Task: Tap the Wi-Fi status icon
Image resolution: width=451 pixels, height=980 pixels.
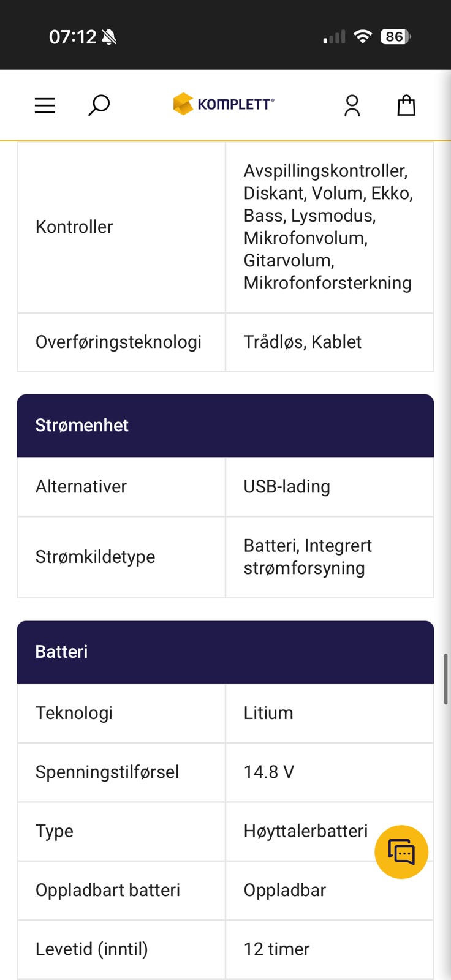Action: [x=363, y=37]
